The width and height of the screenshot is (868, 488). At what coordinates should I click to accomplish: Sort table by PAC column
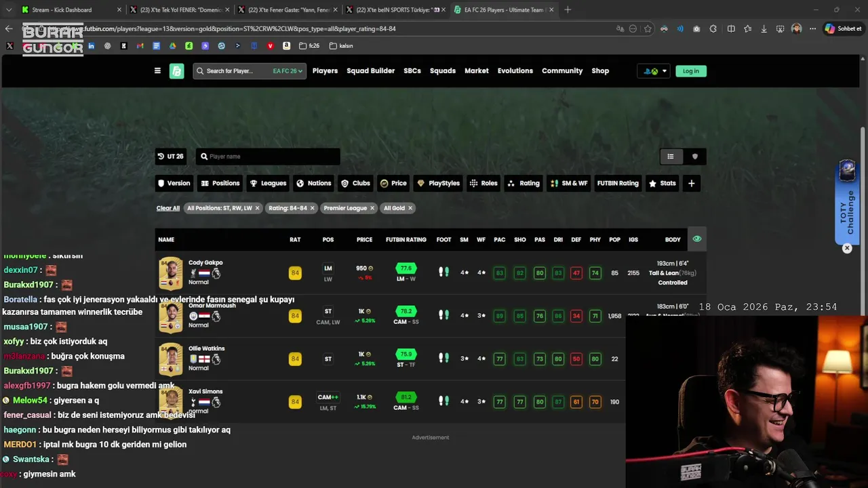point(500,240)
